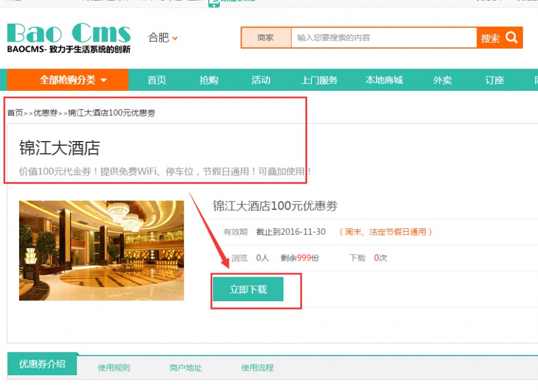538x392 pixels.
Task: Click the coupon title 锦江大酒店100元优惠券
Action: [x=275, y=206]
